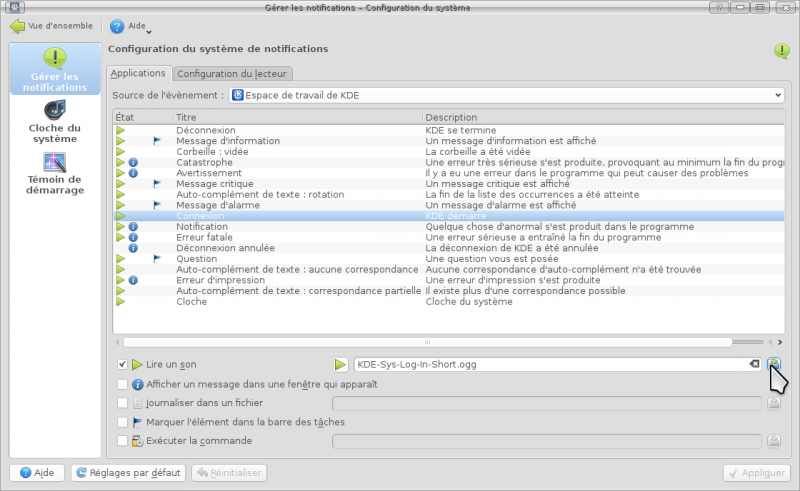Click the info icon for Erreur d'impression

(133, 280)
